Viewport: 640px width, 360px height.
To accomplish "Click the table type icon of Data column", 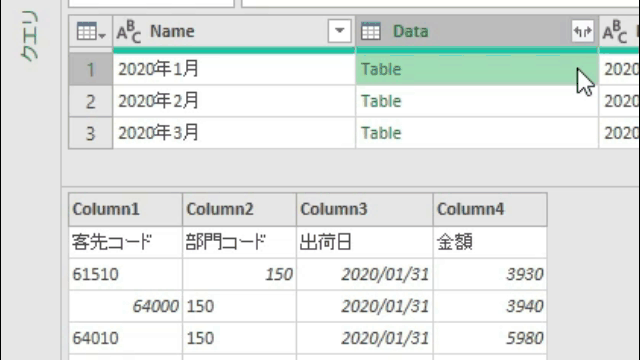I will click(x=371, y=31).
